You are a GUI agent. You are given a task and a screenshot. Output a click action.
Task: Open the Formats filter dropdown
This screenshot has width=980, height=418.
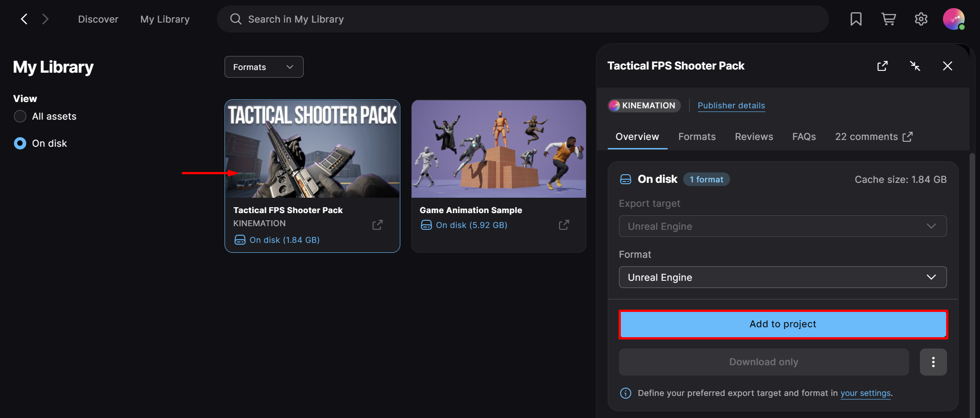point(264,67)
